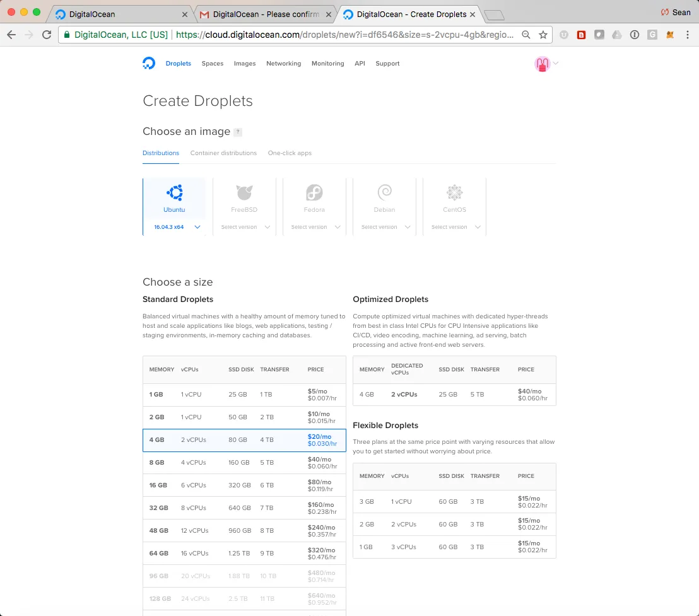Click the DigitalOcean logo in the navigation bar
The height and width of the screenshot is (616, 699).
point(149,63)
